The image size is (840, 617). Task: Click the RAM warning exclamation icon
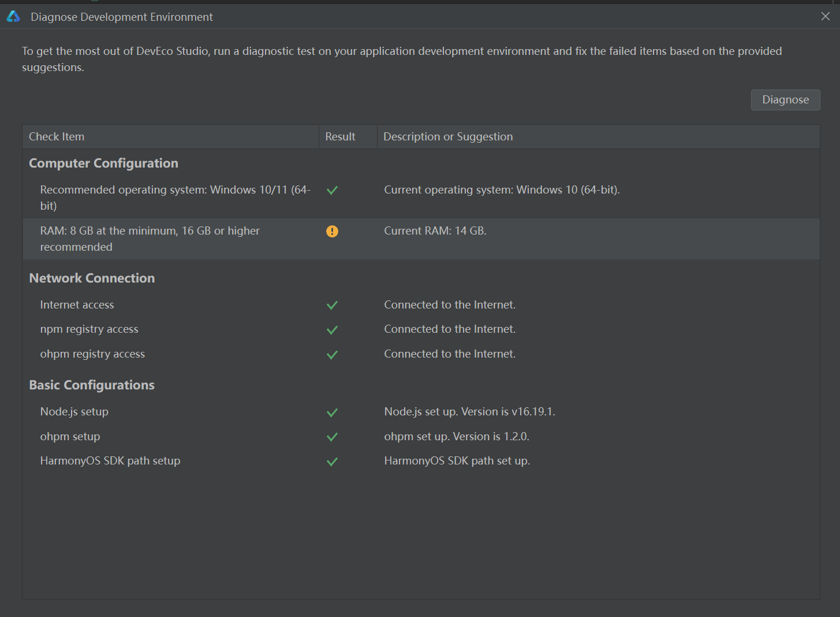point(332,231)
